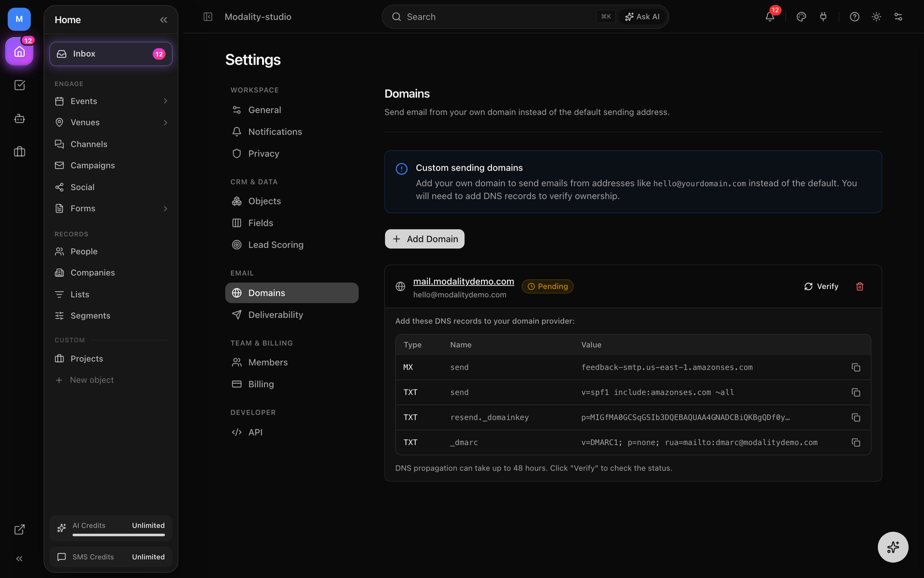Expand the Forms submenu
Screen dimensions: 924x578
(165, 209)
